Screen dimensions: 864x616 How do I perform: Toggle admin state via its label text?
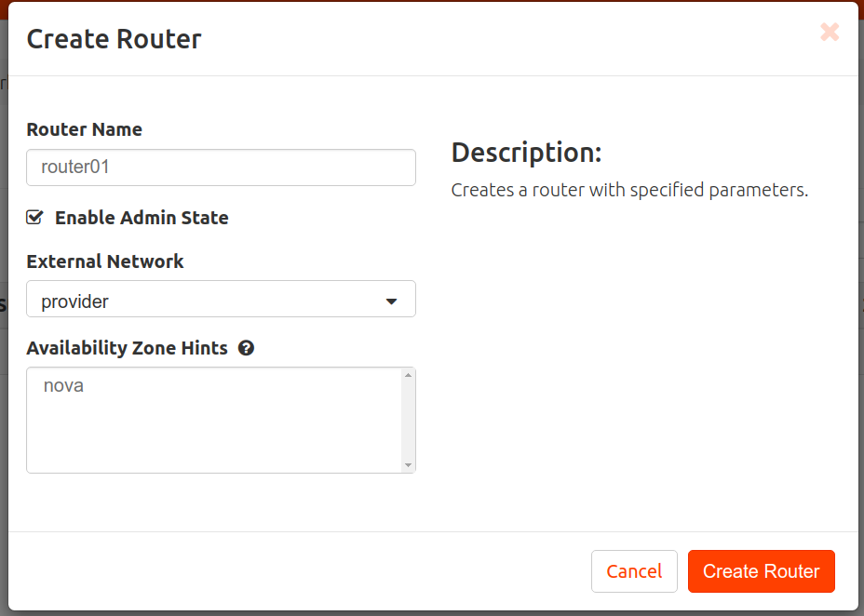click(x=142, y=218)
